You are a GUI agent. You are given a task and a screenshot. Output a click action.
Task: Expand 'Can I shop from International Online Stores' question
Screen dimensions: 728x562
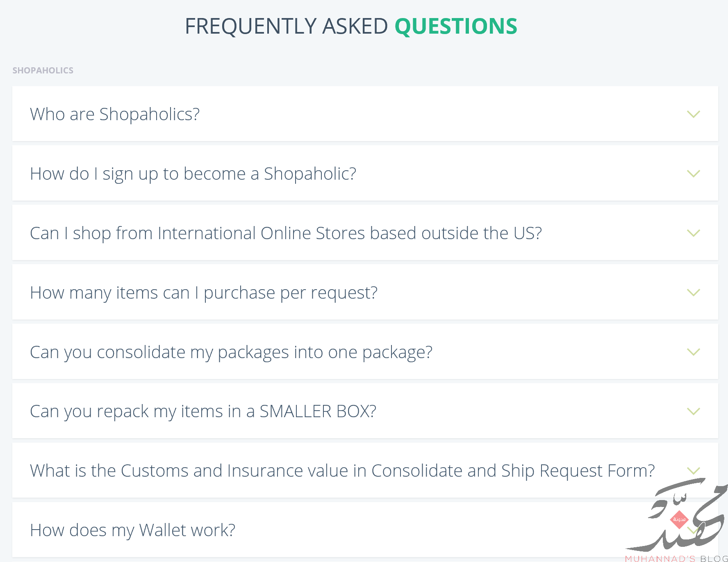[286, 233]
